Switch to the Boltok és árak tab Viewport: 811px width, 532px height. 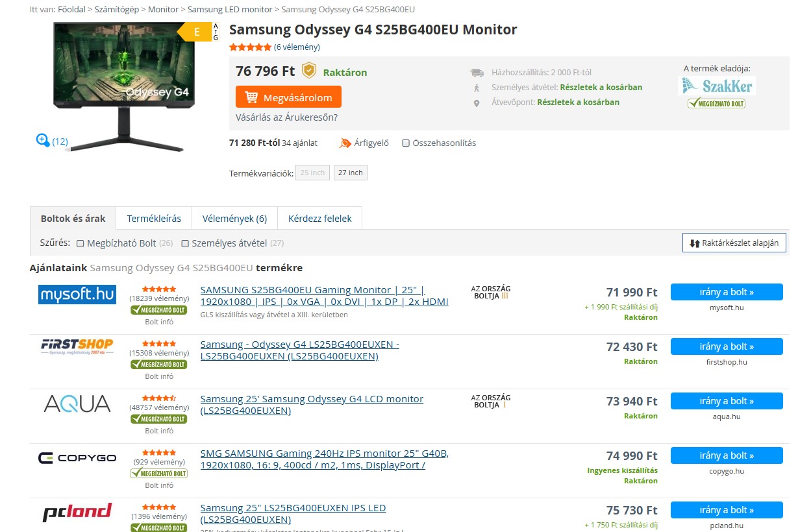[x=73, y=219]
